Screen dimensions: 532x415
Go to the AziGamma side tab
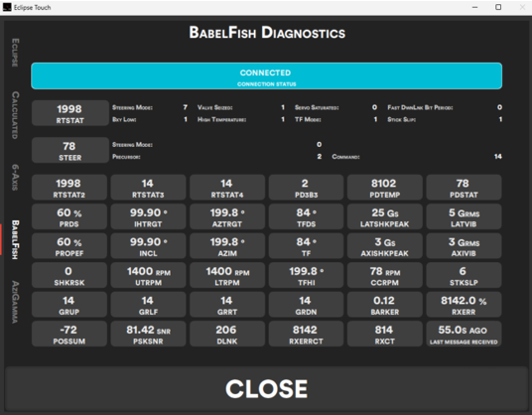click(15, 302)
